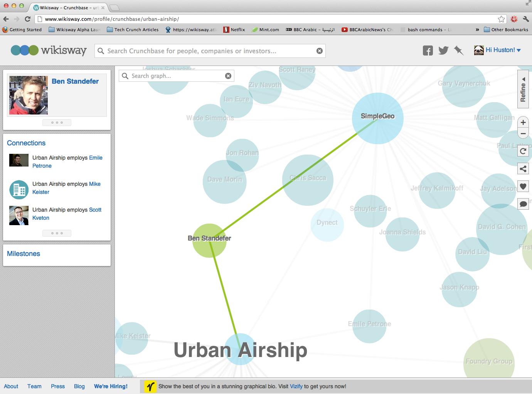Open the Team footer link
This screenshot has height=394, width=532.
[34, 386]
